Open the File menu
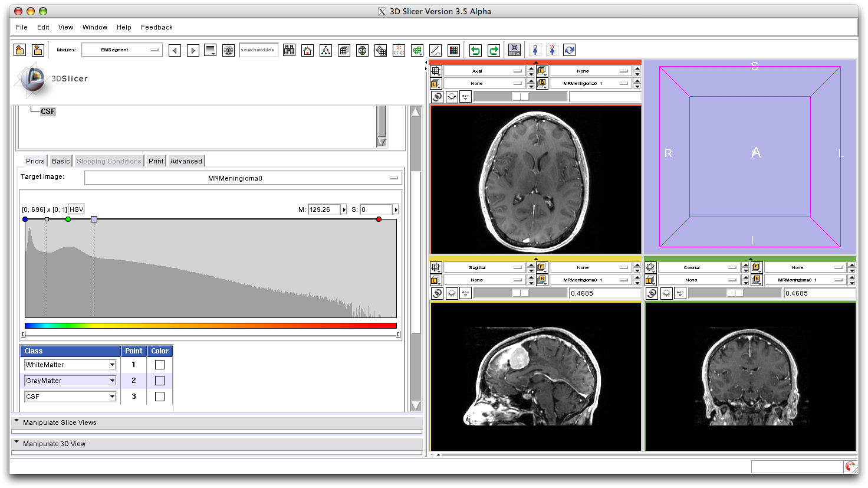 pos(21,27)
